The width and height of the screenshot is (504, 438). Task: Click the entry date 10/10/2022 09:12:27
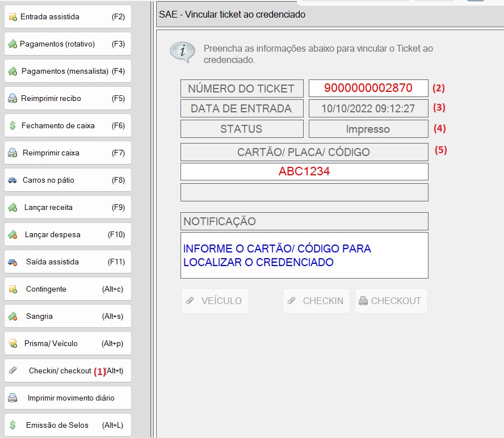click(368, 108)
